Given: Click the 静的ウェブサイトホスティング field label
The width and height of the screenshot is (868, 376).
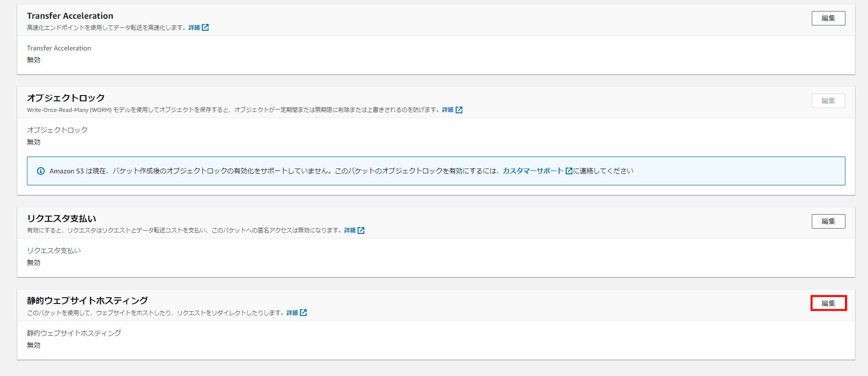Looking at the screenshot, I should tap(74, 333).
